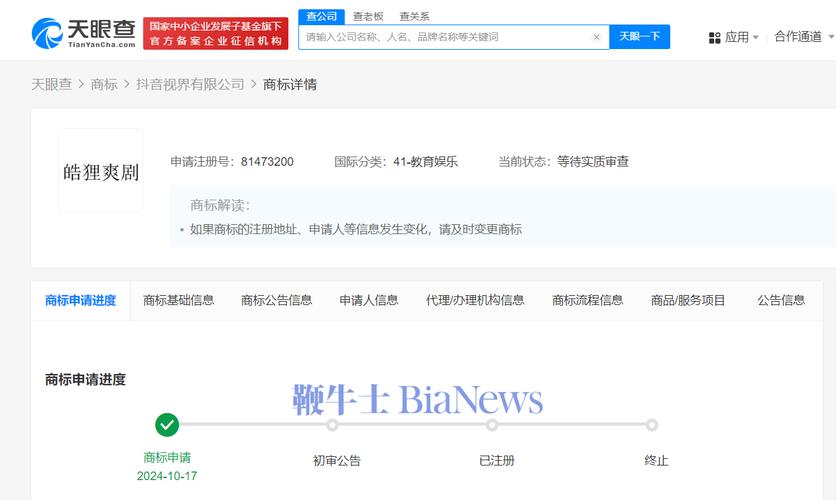Image resolution: width=836 pixels, height=500 pixels.
Task: Select the 商品/服务项目 tab
Action: [688, 301]
